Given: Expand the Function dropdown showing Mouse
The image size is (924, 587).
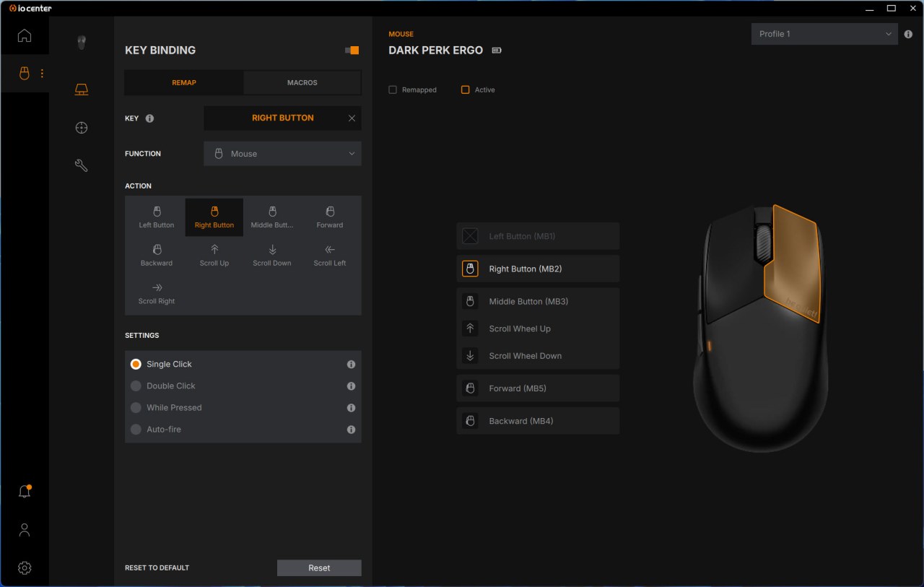Looking at the screenshot, I should [282, 154].
